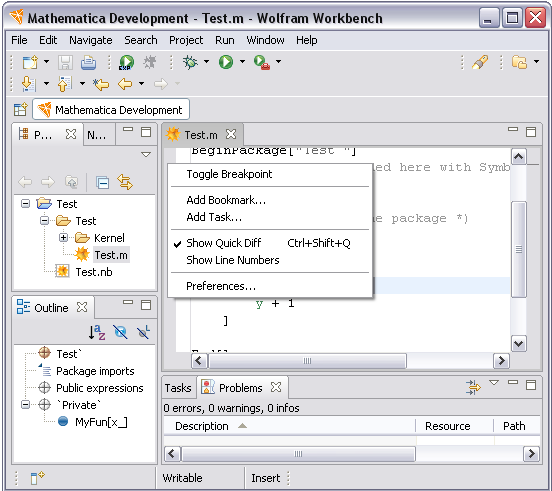Choose Add Bookmark... from context menu

(x=270, y=200)
